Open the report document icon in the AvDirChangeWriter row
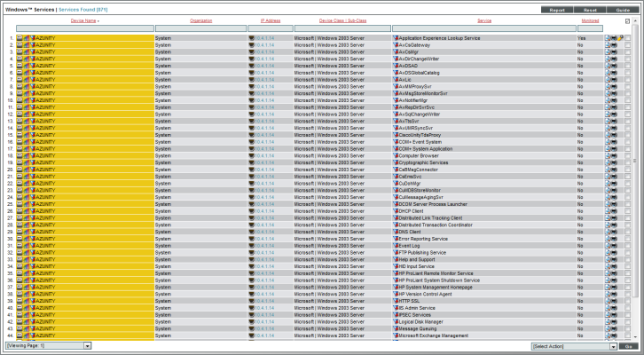The image size is (644, 355). pyautogui.click(x=608, y=59)
